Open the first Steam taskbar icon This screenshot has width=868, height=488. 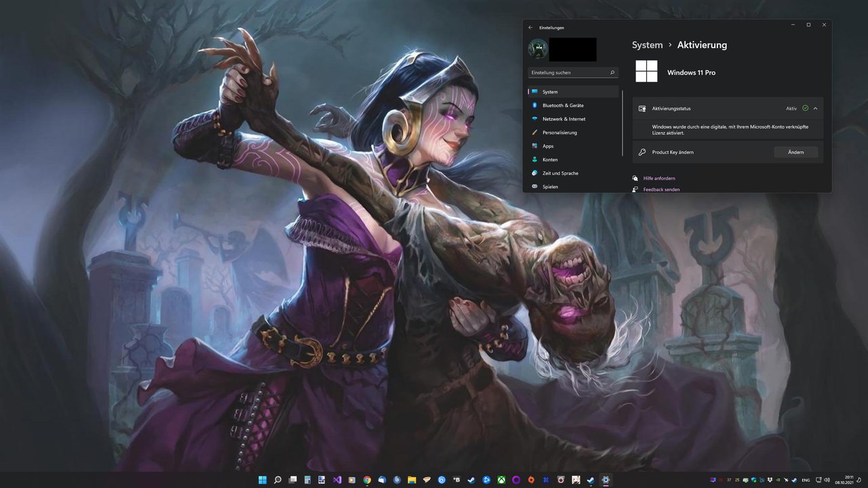pos(471,480)
